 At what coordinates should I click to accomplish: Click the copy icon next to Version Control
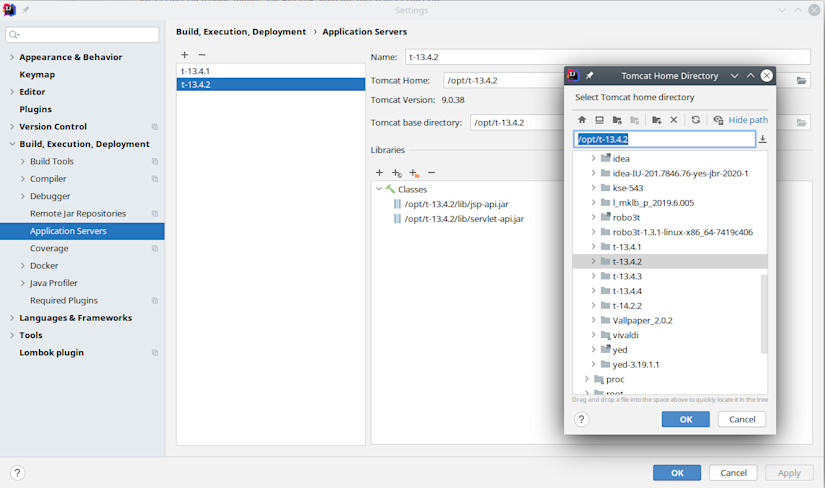[155, 127]
